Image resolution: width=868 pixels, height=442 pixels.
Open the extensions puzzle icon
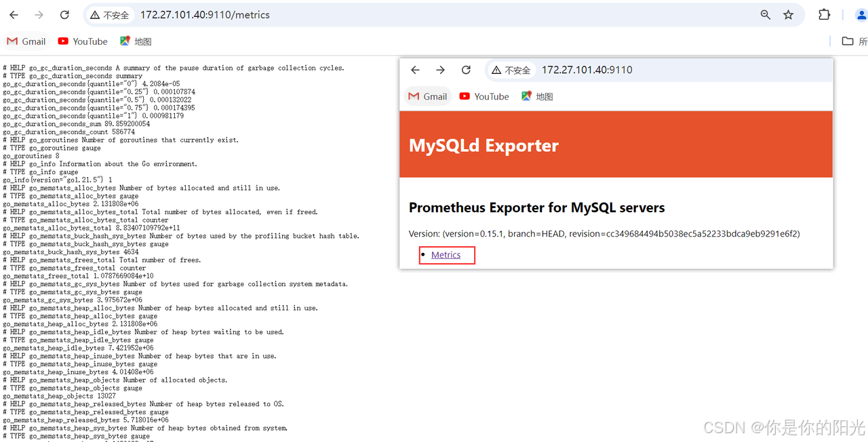(x=824, y=15)
